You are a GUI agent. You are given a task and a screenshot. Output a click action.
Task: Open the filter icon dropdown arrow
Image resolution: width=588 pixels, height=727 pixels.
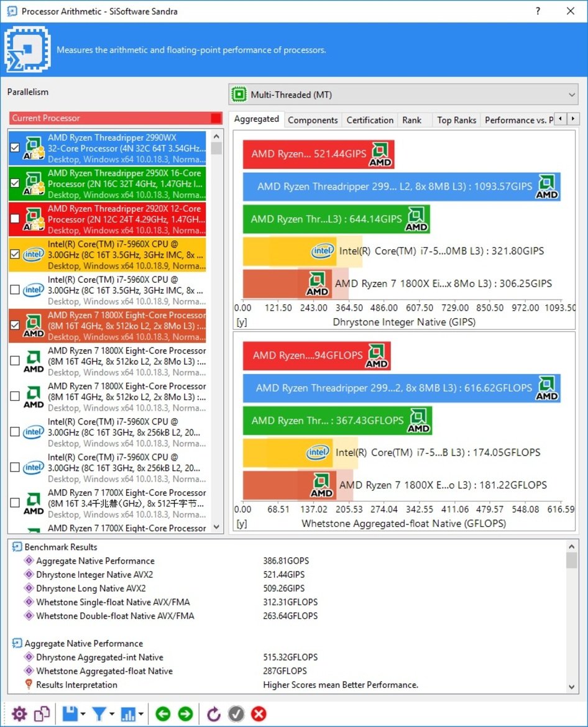click(112, 714)
